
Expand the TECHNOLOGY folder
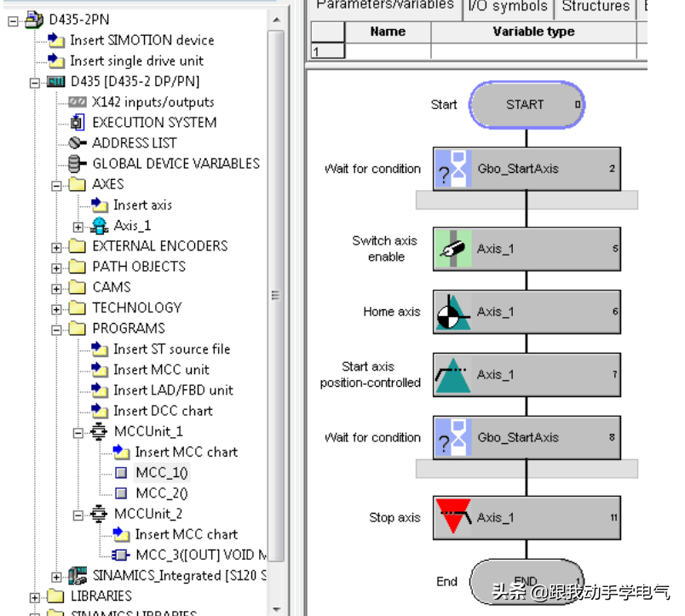coord(57,308)
